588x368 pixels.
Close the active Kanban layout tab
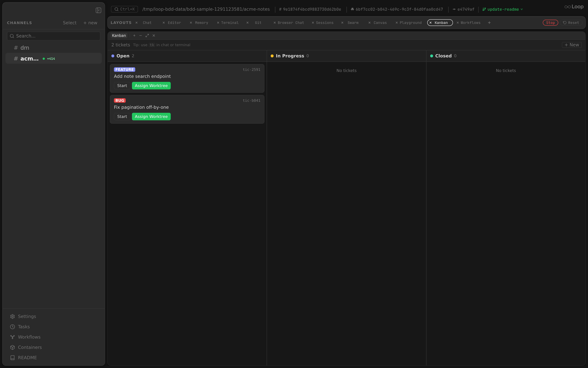[431, 23]
